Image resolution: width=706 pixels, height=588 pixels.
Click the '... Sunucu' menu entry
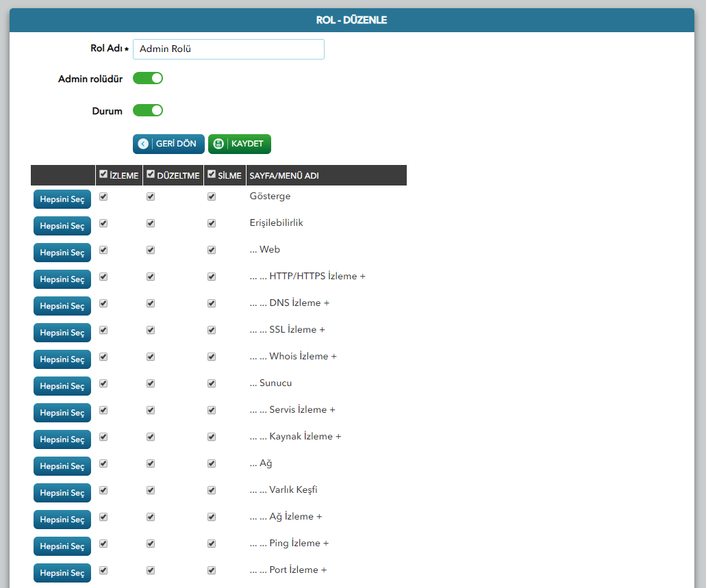coord(270,383)
